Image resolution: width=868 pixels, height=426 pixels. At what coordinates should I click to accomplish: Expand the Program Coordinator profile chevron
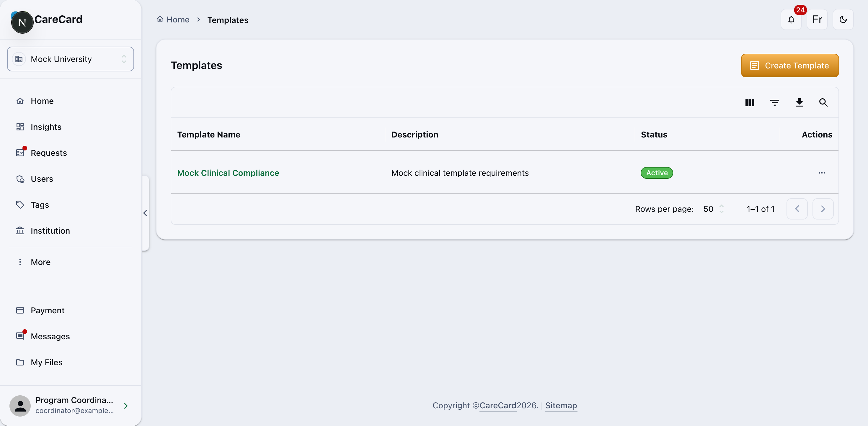(x=126, y=406)
